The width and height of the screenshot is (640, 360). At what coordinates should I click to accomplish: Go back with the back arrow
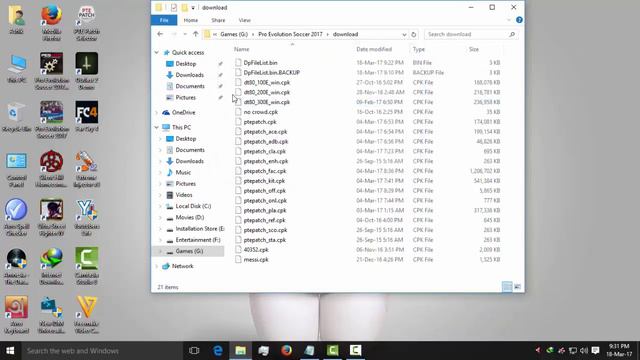pos(160,34)
